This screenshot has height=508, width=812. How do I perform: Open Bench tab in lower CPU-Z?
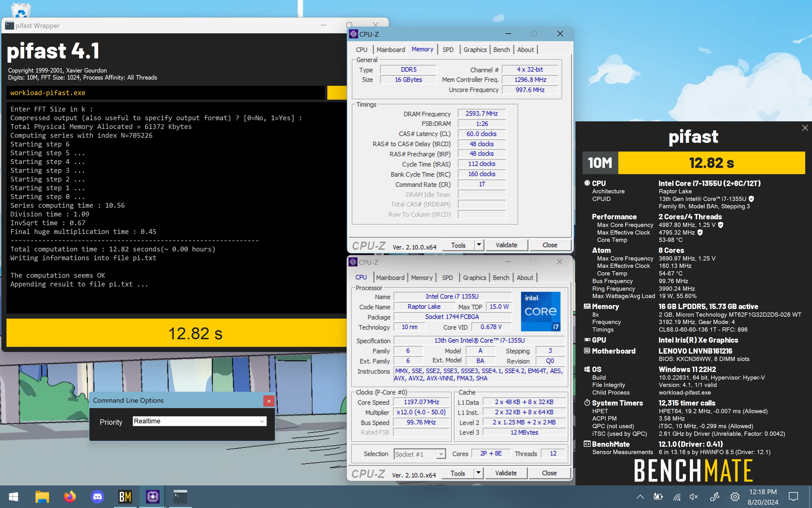tap(501, 278)
